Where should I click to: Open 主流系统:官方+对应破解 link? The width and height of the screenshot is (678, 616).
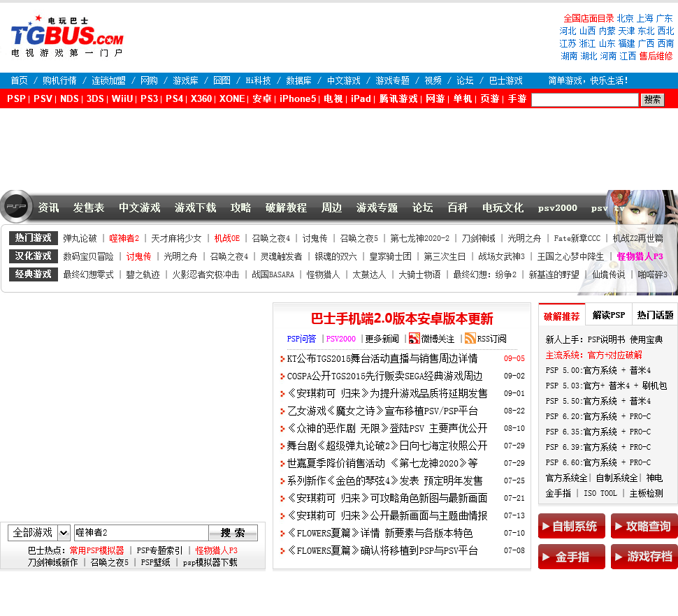click(593, 355)
